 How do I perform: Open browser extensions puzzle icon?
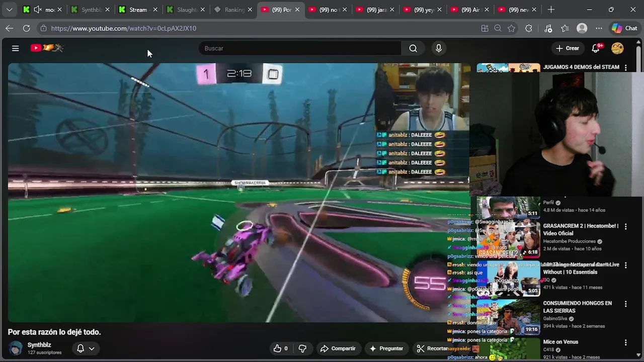click(528, 29)
